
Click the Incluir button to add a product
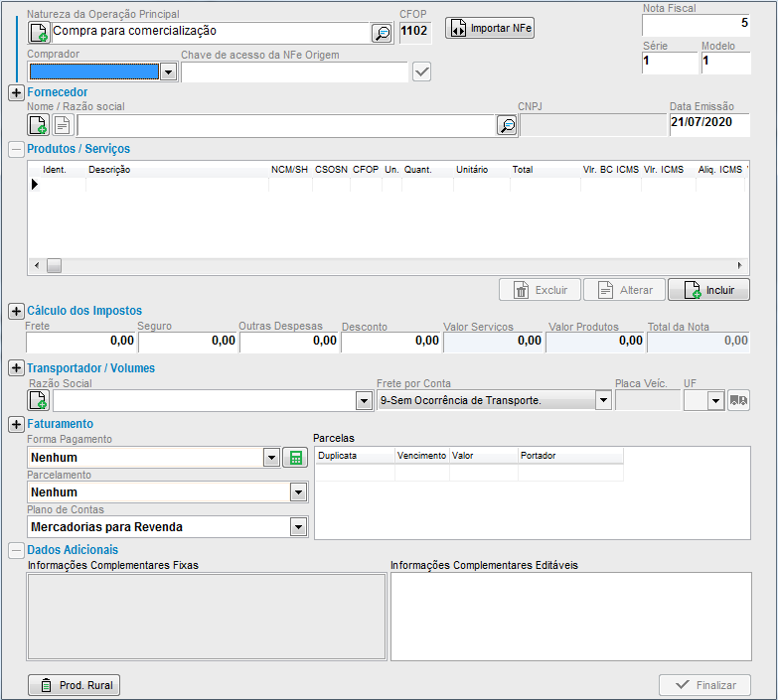(708, 290)
